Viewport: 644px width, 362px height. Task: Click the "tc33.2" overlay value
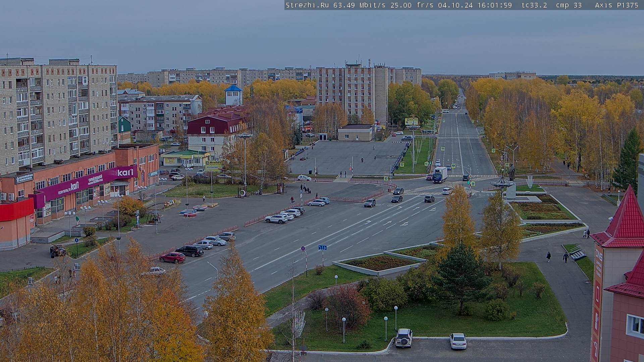(x=534, y=5)
